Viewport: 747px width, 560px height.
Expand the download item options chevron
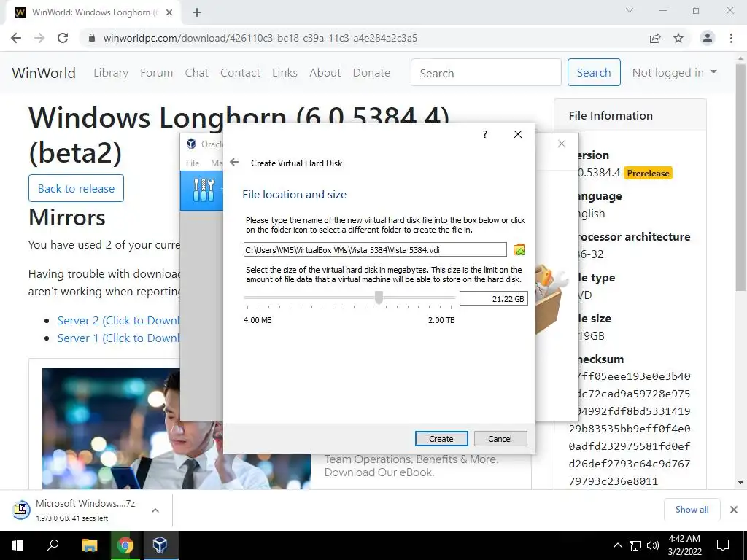pyautogui.click(x=155, y=510)
